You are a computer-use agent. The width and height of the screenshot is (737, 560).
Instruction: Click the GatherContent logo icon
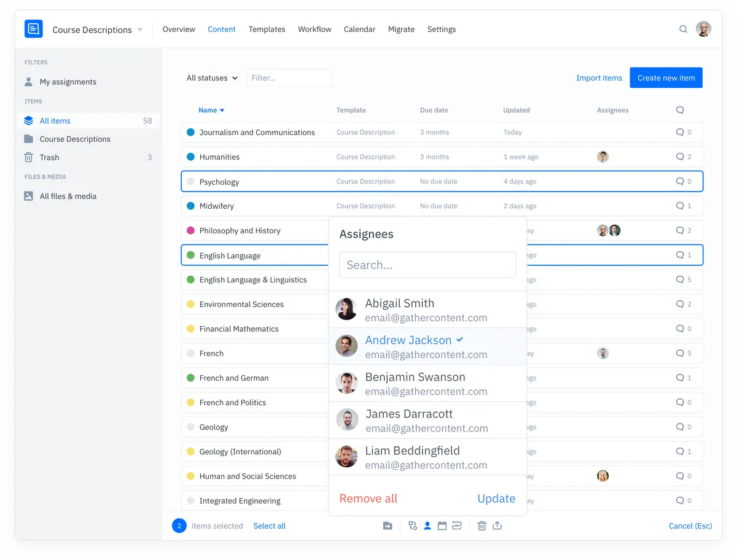[x=34, y=29]
